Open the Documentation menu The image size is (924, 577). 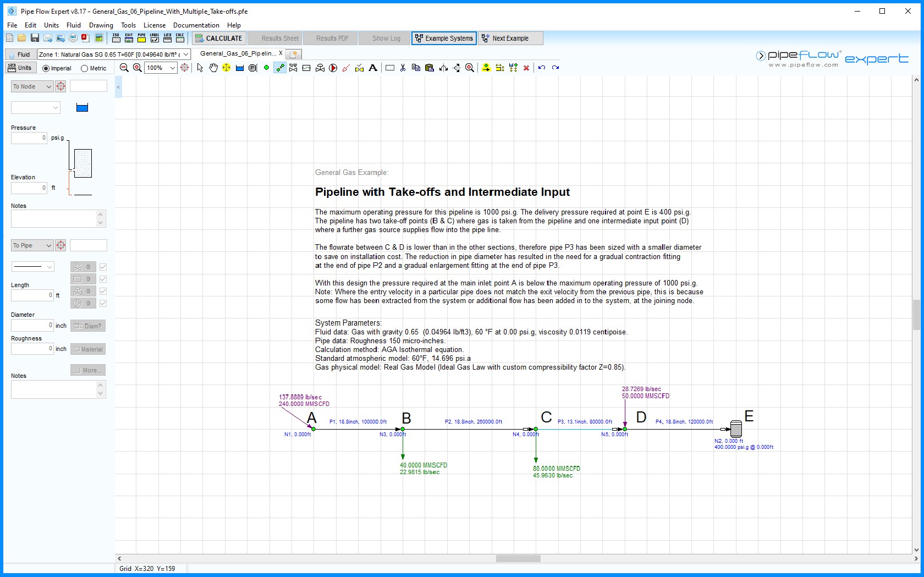[196, 25]
